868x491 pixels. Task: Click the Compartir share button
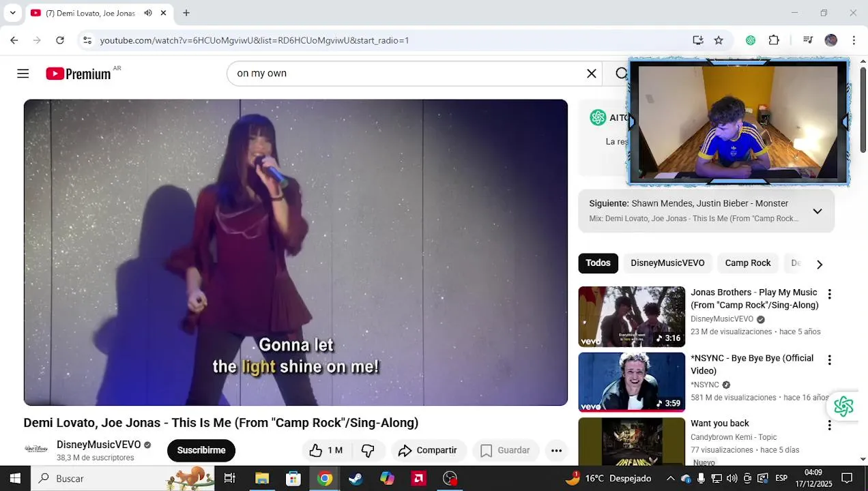(x=428, y=451)
